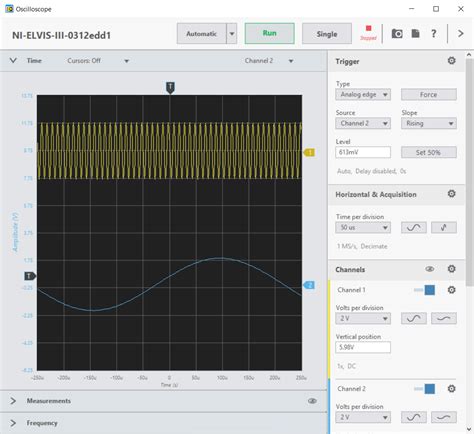Screen dimensions: 474x434
Task: Click the Single acquisition button
Action: (x=327, y=34)
